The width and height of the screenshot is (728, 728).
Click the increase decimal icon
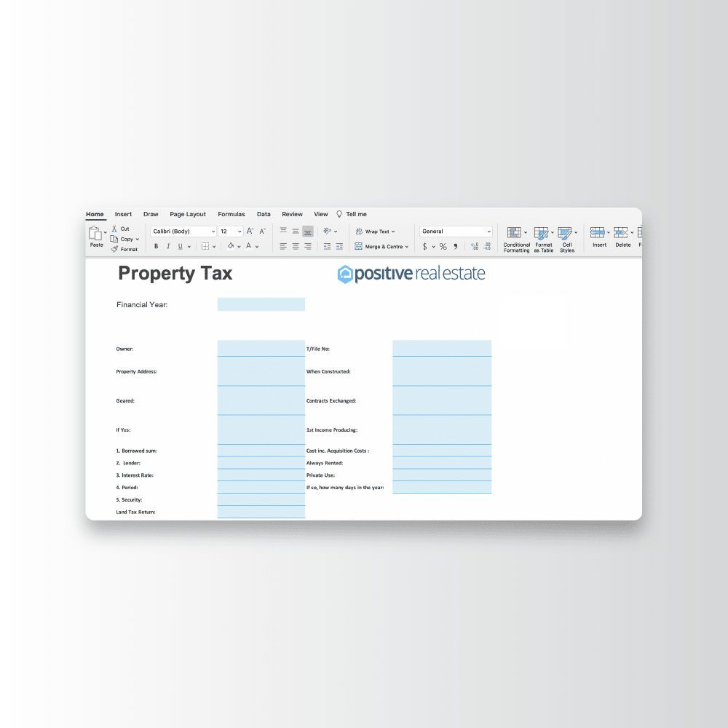[475, 246]
